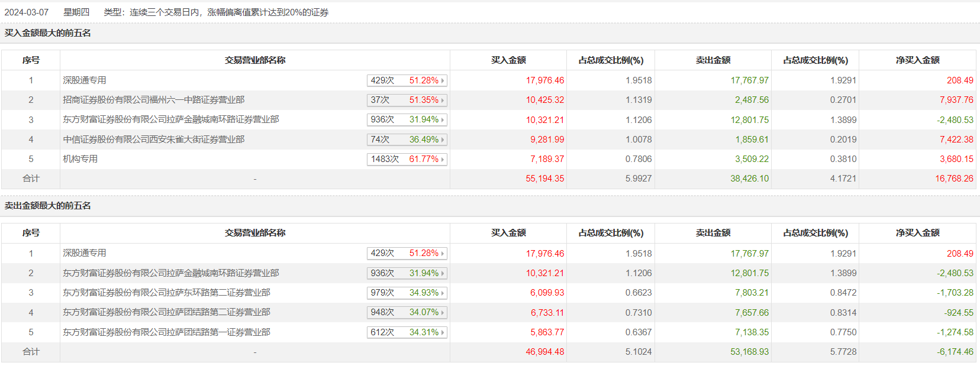Click 深股通专用 in the sell-side table
This screenshot has height=366, width=980.
85,253
